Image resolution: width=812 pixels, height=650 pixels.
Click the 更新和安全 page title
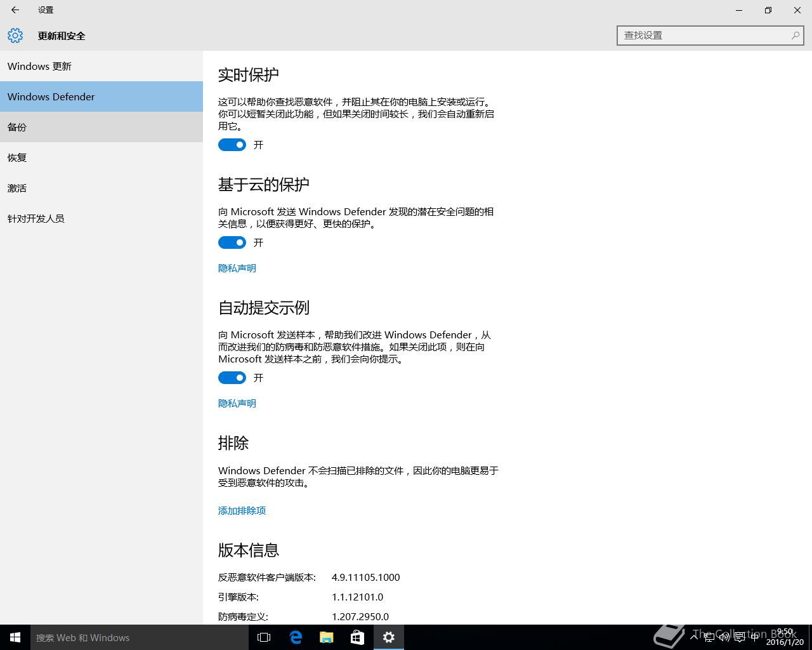point(62,36)
